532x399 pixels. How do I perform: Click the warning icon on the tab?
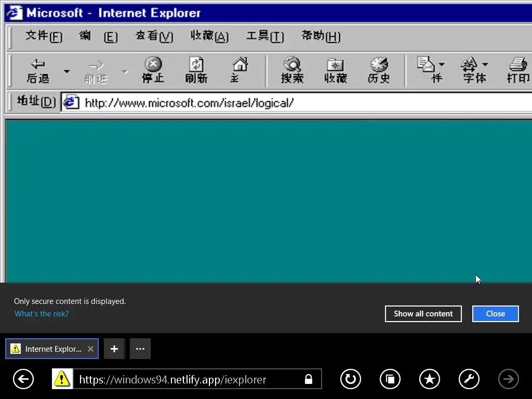[x=16, y=349]
